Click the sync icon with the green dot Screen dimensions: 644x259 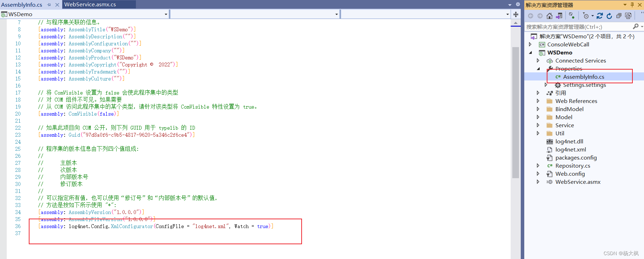click(572, 16)
